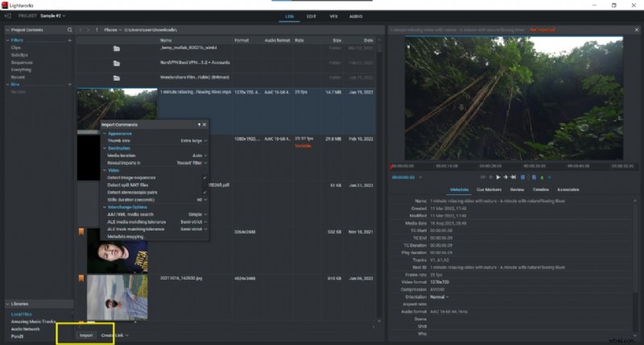Close the Import Commands panel
The image size is (644, 345).
point(204,125)
